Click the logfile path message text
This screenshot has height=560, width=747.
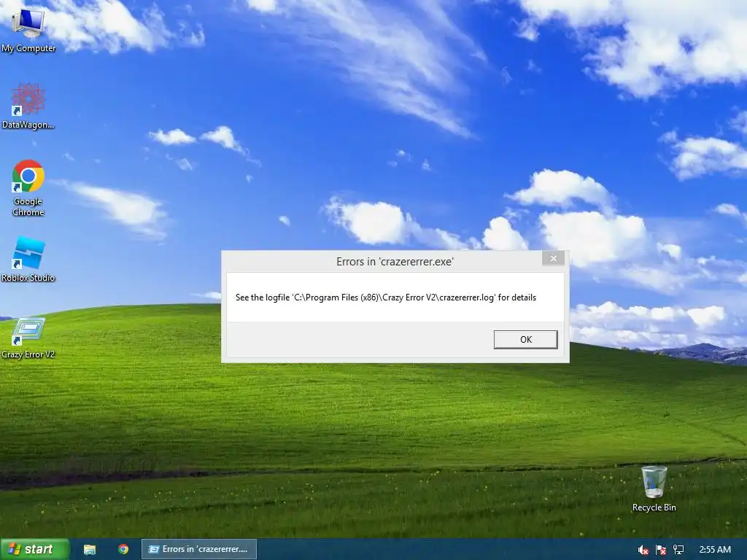(386, 297)
